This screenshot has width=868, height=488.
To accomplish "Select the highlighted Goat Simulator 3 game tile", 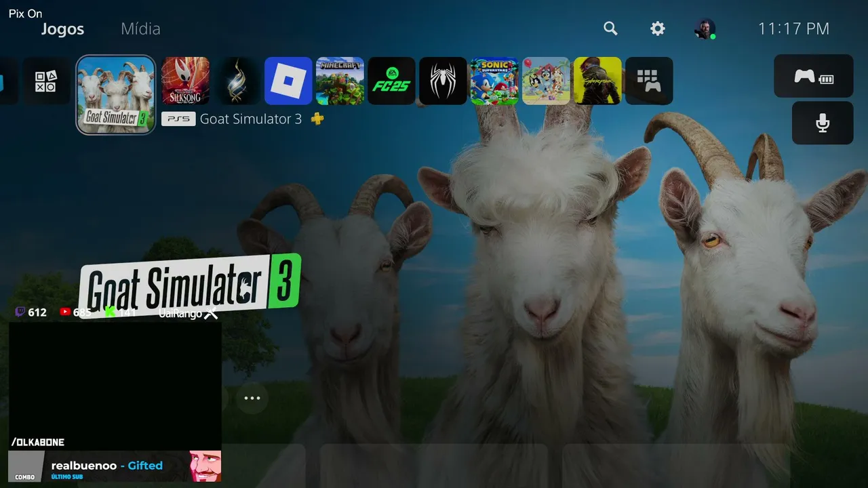I will point(116,95).
